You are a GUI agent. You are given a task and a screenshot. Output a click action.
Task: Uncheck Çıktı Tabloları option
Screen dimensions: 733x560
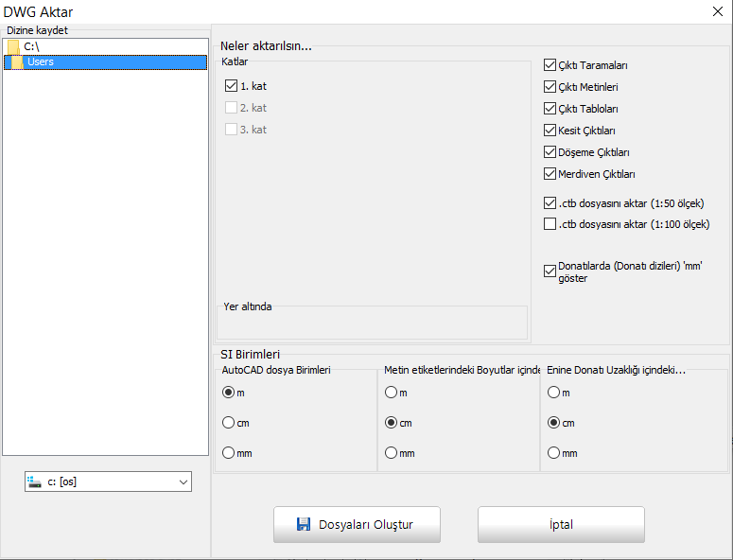coord(550,109)
